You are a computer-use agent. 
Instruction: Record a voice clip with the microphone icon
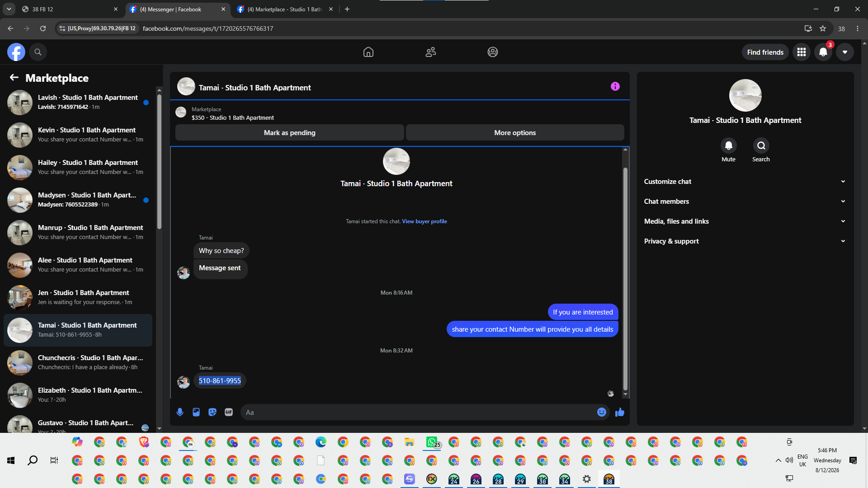coord(180,412)
